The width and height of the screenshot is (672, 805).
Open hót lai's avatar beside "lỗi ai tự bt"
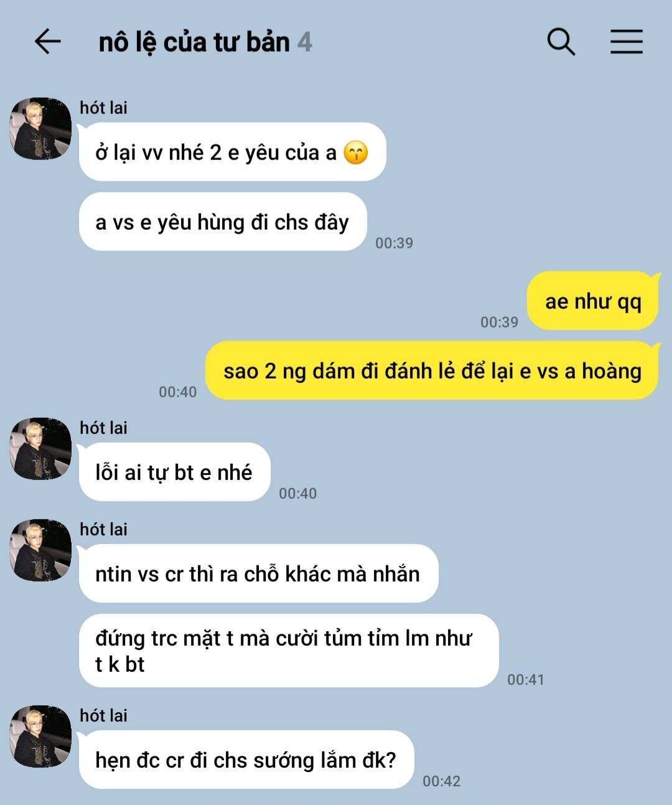pos(40,448)
